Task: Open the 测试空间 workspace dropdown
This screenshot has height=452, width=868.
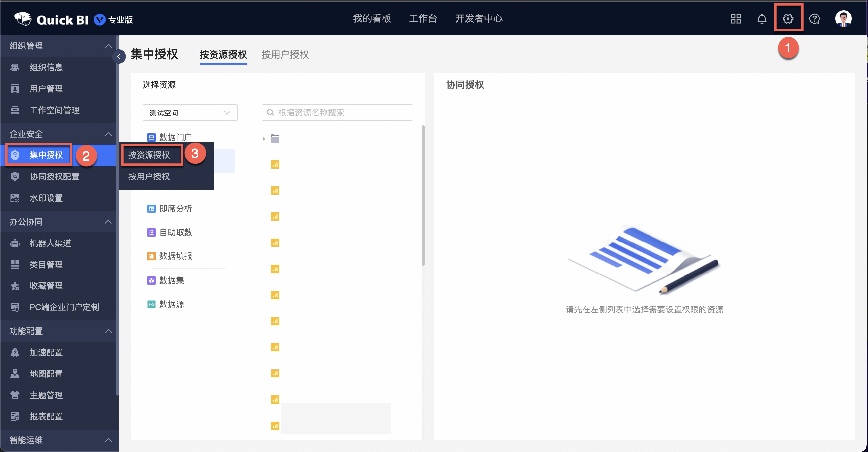Action: point(190,113)
